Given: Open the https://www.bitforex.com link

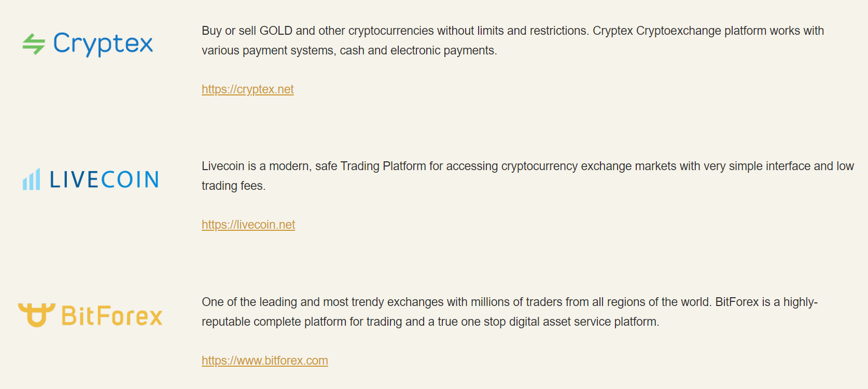Looking at the screenshot, I should (265, 360).
